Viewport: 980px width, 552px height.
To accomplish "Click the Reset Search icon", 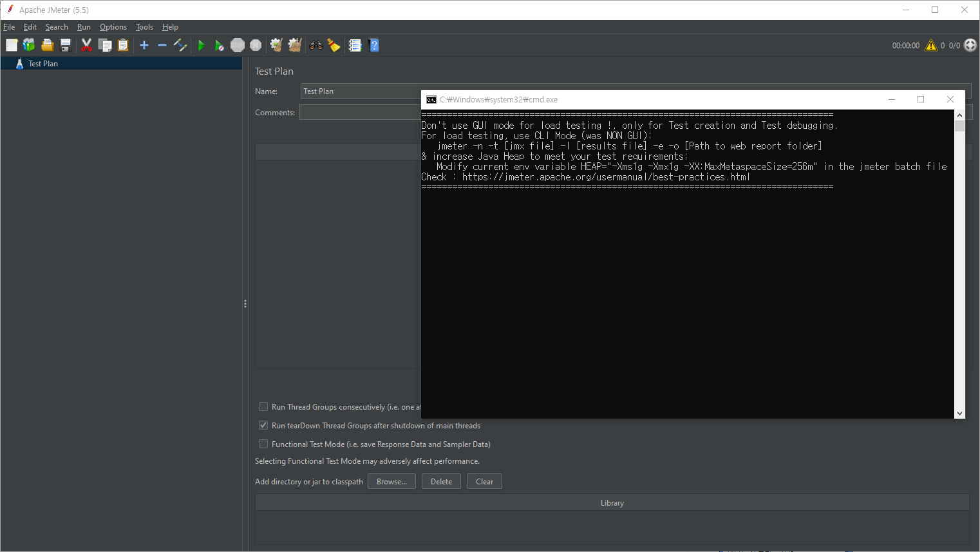I will (x=334, y=45).
